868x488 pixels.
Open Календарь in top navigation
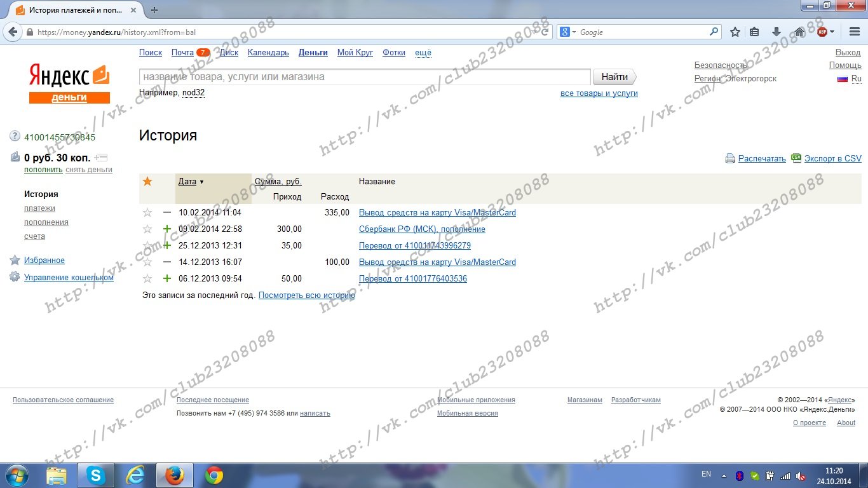tap(268, 53)
